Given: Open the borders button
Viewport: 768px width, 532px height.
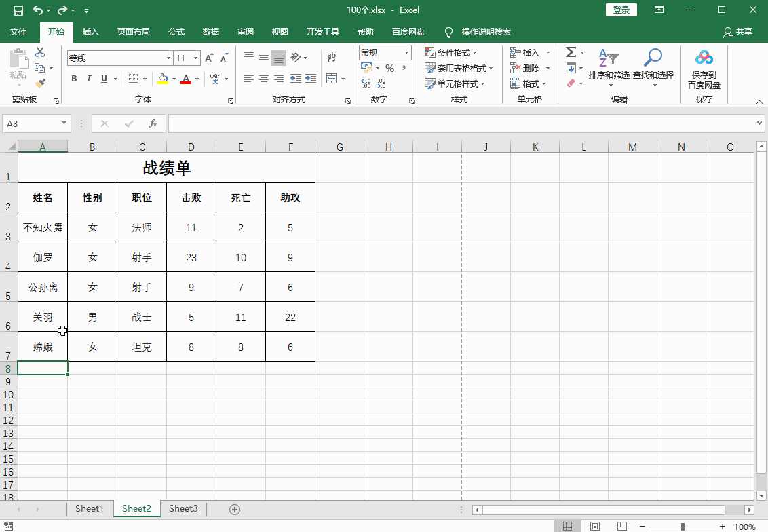Looking at the screenshot, I should [133, 79].
